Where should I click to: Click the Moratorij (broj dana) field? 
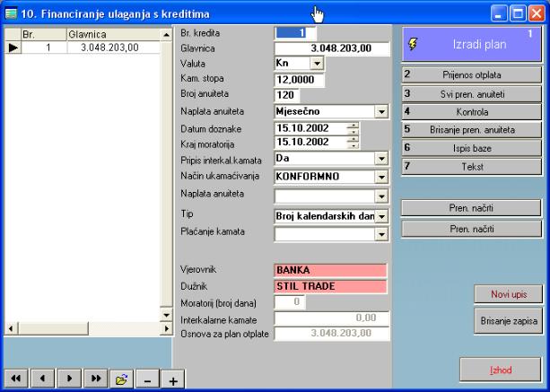click(x=290, y=302)
